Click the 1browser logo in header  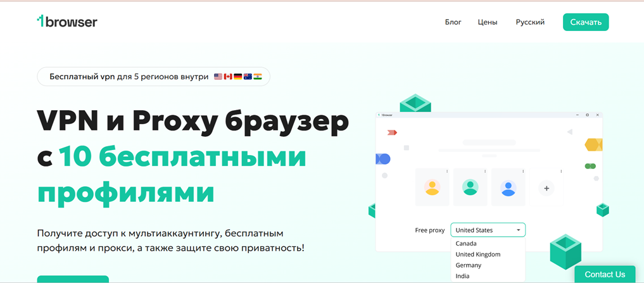coord(67,22)
